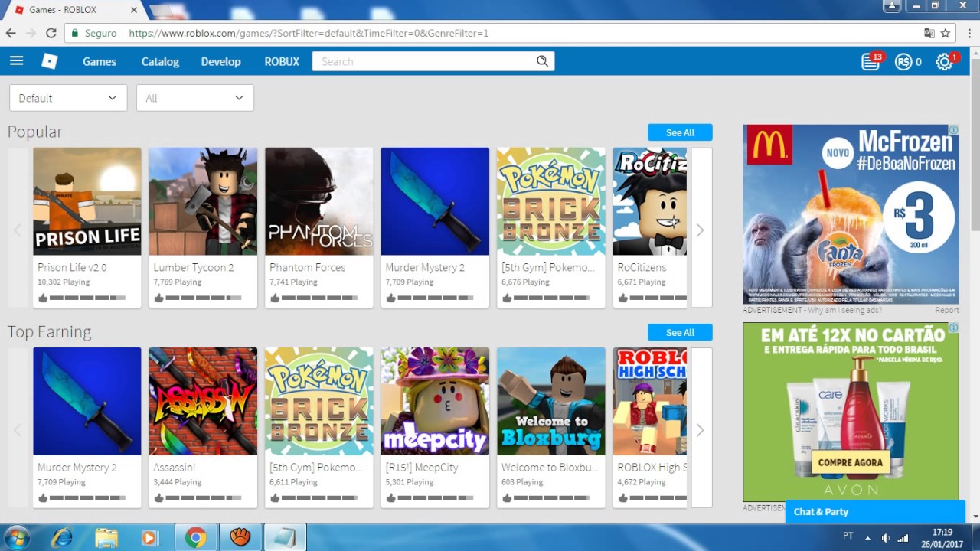This screenshot has height=551, width=980.
Task: Click the network signal tray icon
Action: [x=903, y=538]
